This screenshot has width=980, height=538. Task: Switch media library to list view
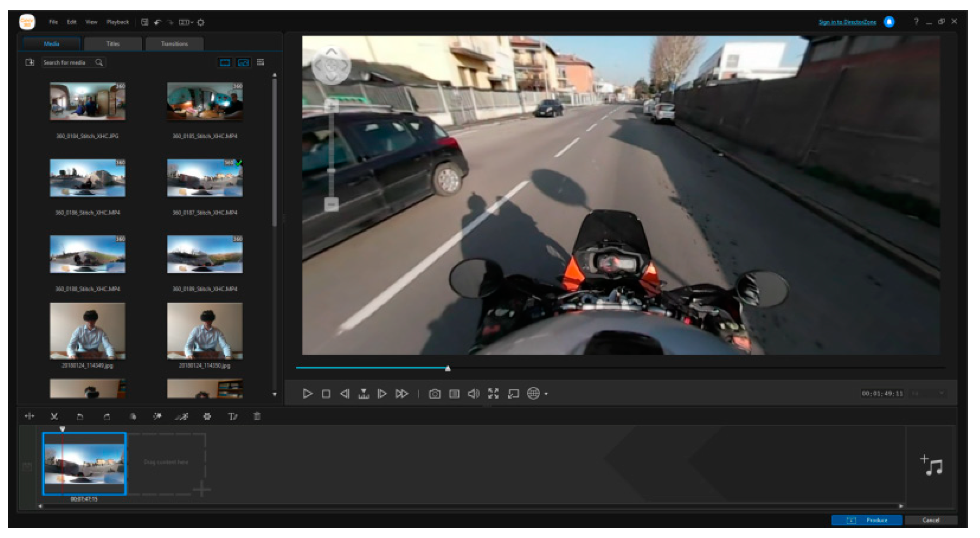click(261, 62)
